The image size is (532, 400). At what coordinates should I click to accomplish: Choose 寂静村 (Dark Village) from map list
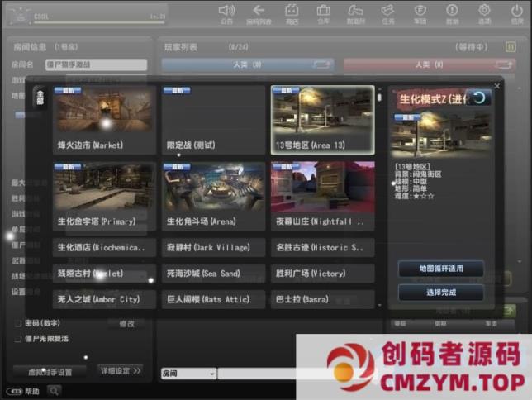pyautogui.click(x=213, y=248)
